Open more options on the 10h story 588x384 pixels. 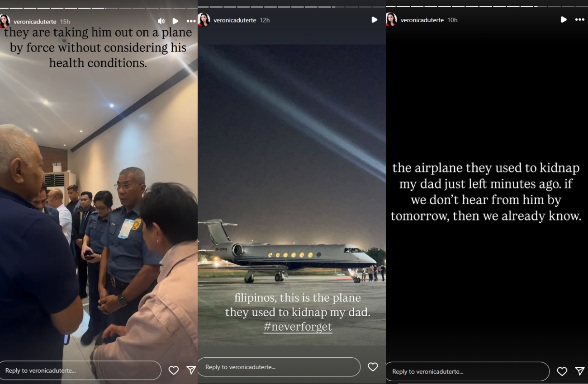tap(579, 19)
